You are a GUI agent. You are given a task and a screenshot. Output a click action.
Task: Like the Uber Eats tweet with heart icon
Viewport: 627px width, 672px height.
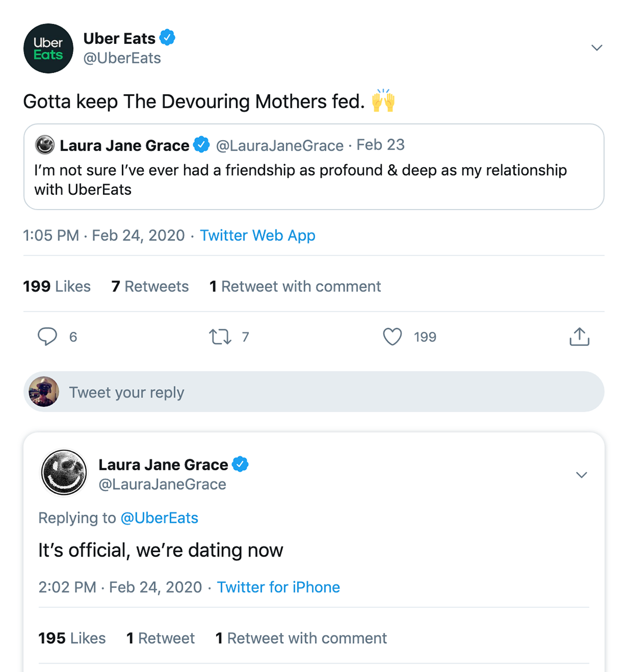[x=392, y=337]
